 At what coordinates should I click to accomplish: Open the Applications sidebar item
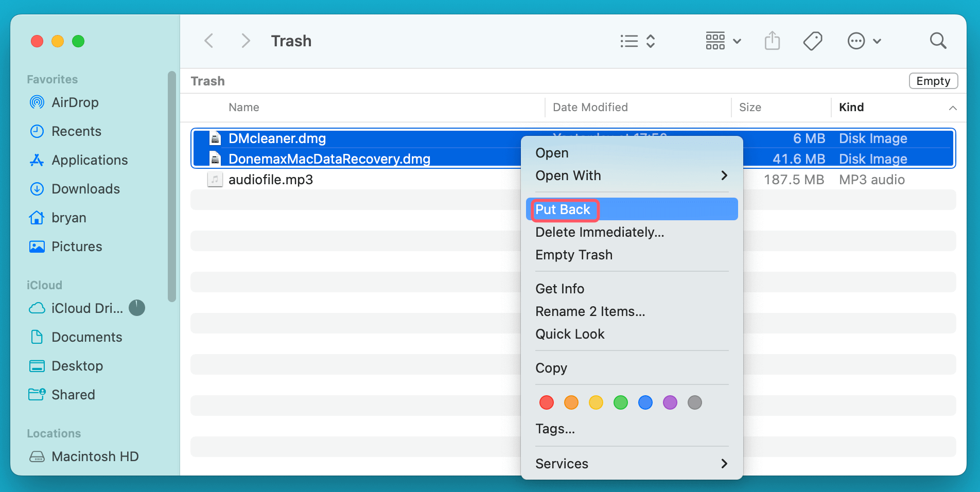coord(90,160)
